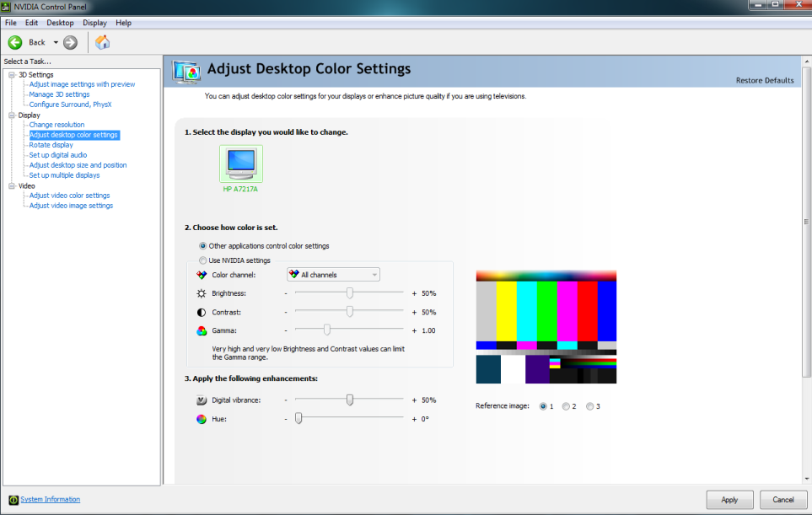Click the color bars reference image
This screenshot has width=812, height=515.
(546, 327)
